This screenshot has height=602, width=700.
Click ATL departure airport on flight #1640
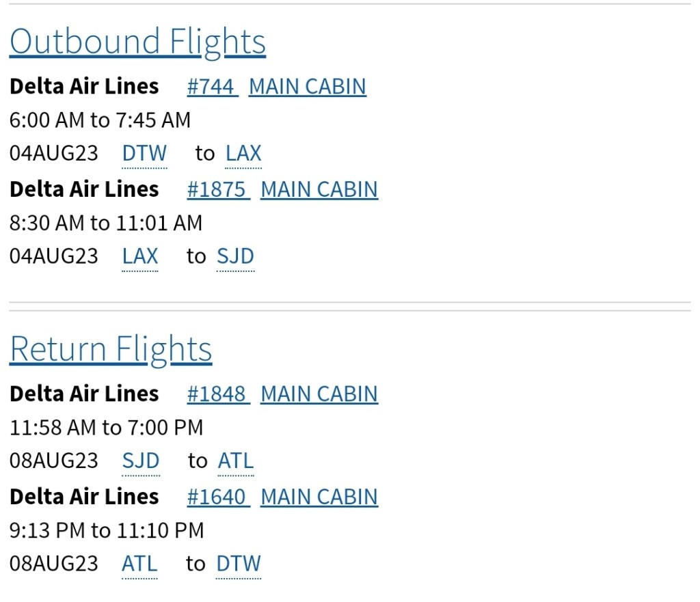(139, 564)
